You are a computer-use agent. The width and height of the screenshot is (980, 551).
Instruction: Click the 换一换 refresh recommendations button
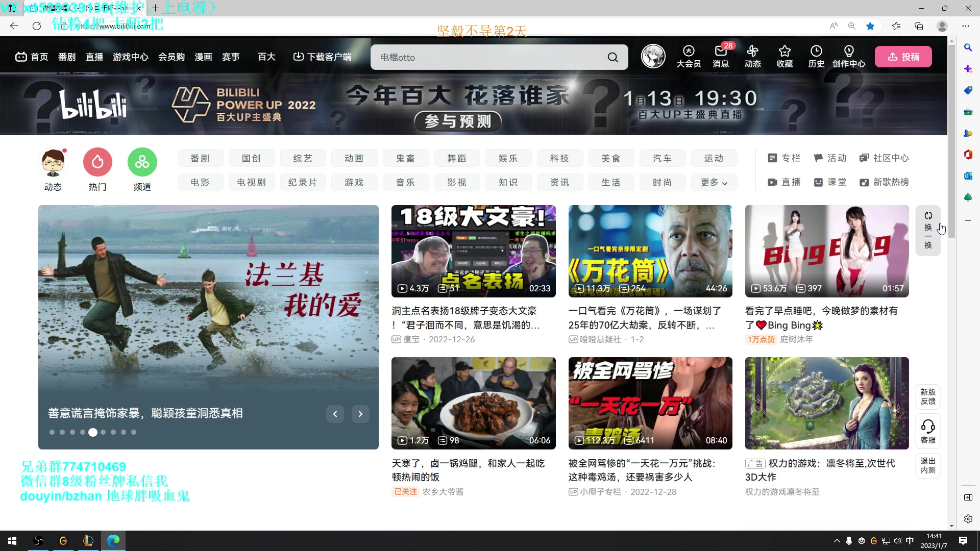coord(928,231)
